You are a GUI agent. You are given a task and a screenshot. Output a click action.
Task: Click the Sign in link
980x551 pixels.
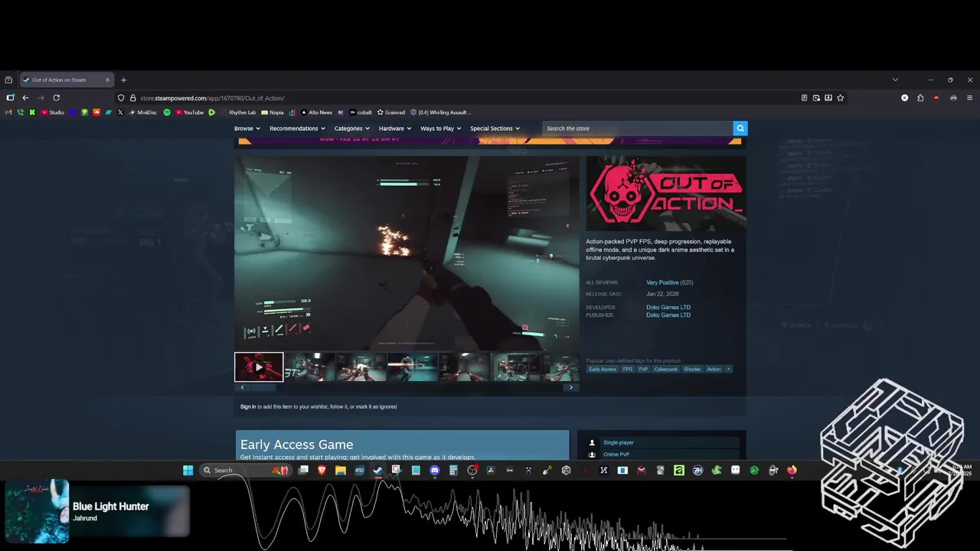click(x=248, y=406)
